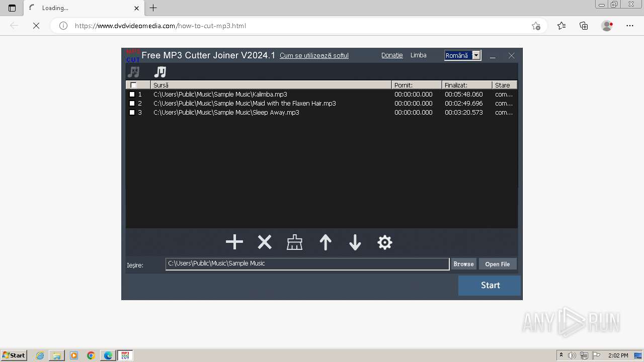Open Edge Collections icon
Image resolution: width=644 pixels, height=362 pixels.
[x=584, y=26]
